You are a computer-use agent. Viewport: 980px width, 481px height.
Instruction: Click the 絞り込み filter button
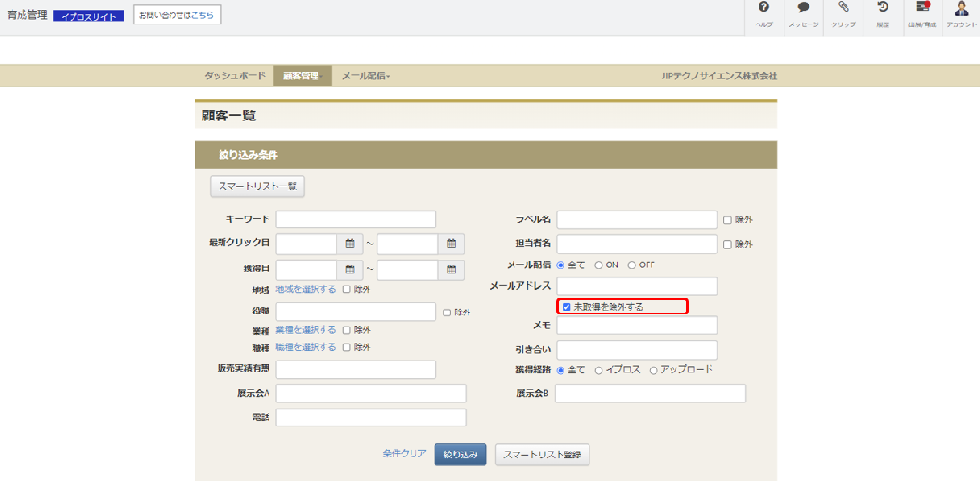(x=461, y=455)
